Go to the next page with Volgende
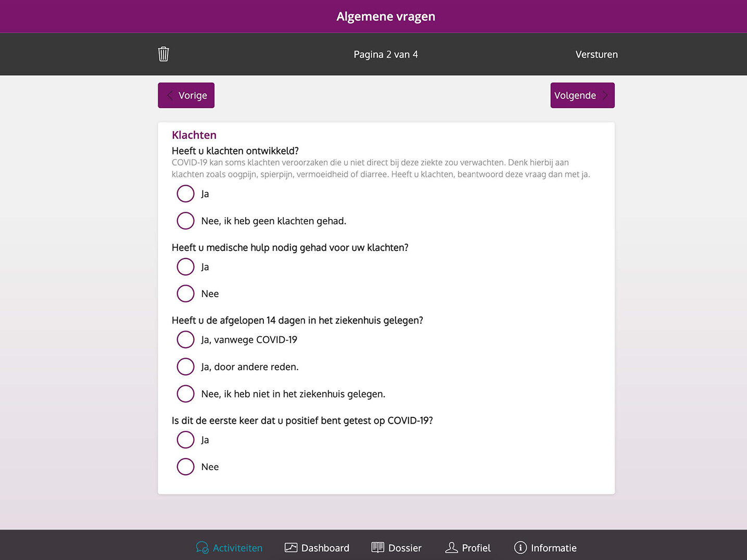 (x=575, y=95)
